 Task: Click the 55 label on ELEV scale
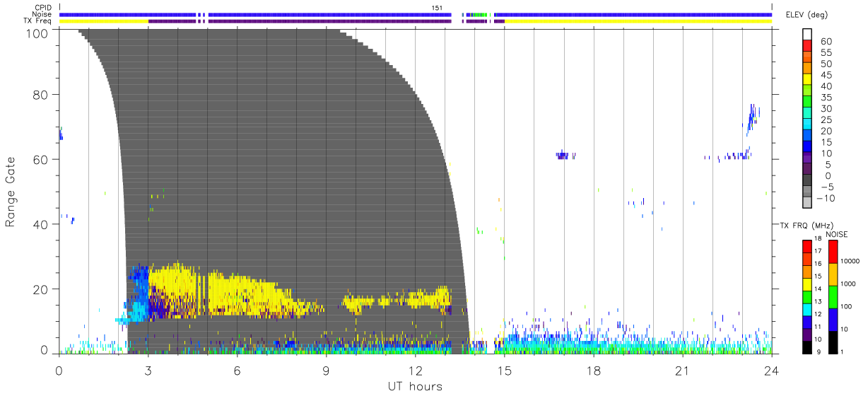tap(826, 52)
